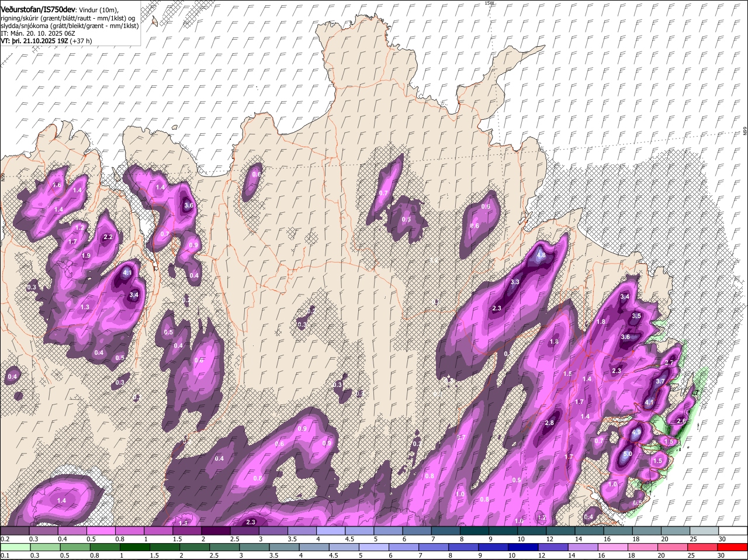Image resolution: width=748 pixels, height=560 pixels.
Task: Click the valid time line 'VT: Þri. 21.10.2025 19Z'
Action: click(34, 41)
